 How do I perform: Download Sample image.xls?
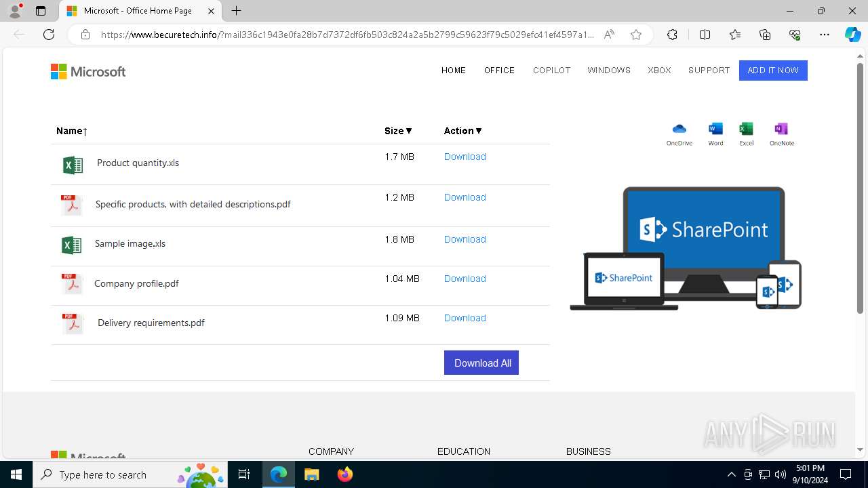[465, 239]
